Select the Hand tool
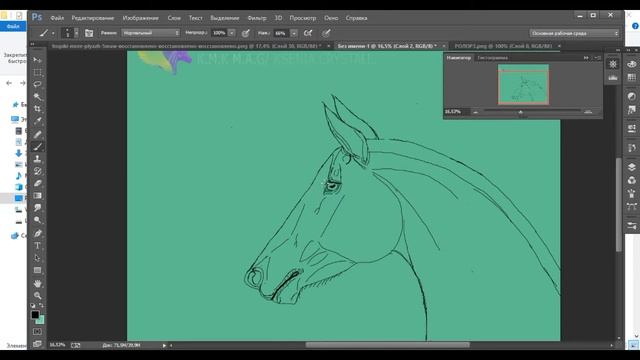Image resolution: width=640 pixels, height=360 pixels. click(x=37, y=283)
